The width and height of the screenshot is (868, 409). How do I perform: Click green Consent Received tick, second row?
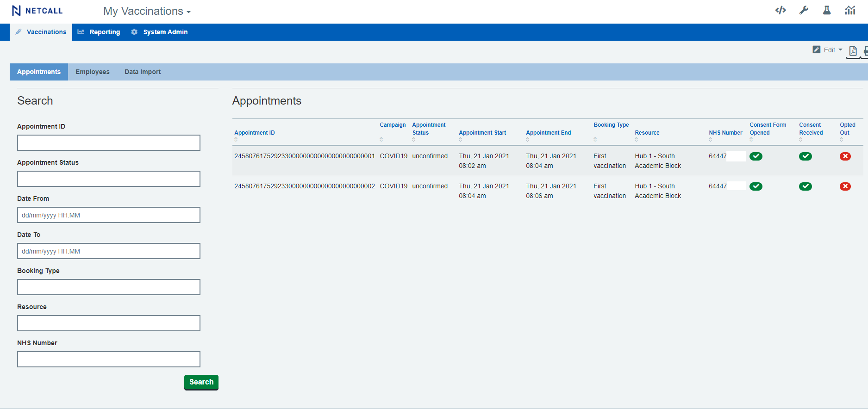[x=805, y=186]
